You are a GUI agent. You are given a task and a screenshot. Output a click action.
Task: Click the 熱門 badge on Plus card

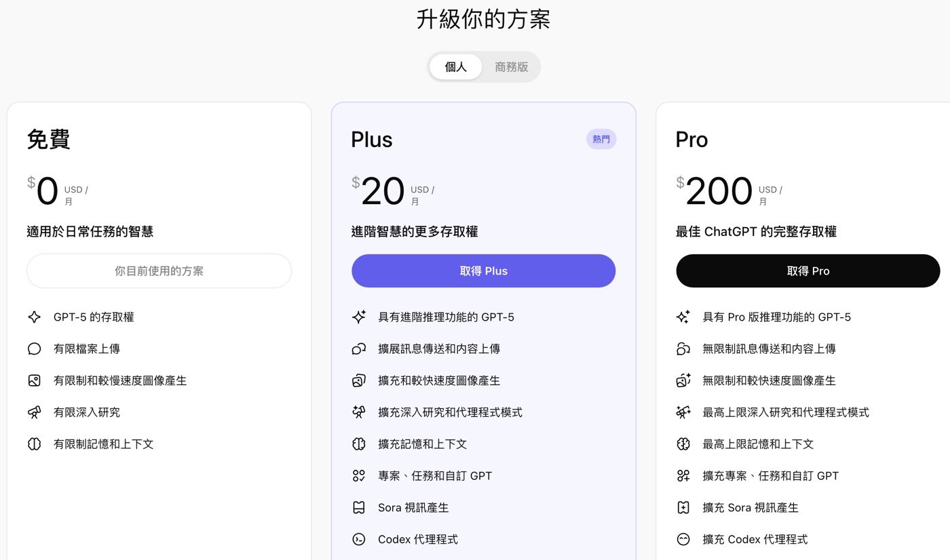[601, 139]
